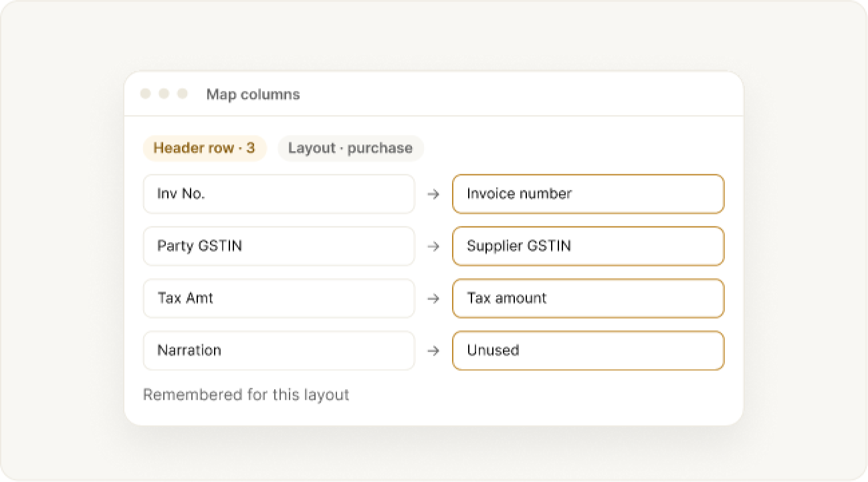Click the third window control dot
The image size is (868, 482).
coord(182,94)
